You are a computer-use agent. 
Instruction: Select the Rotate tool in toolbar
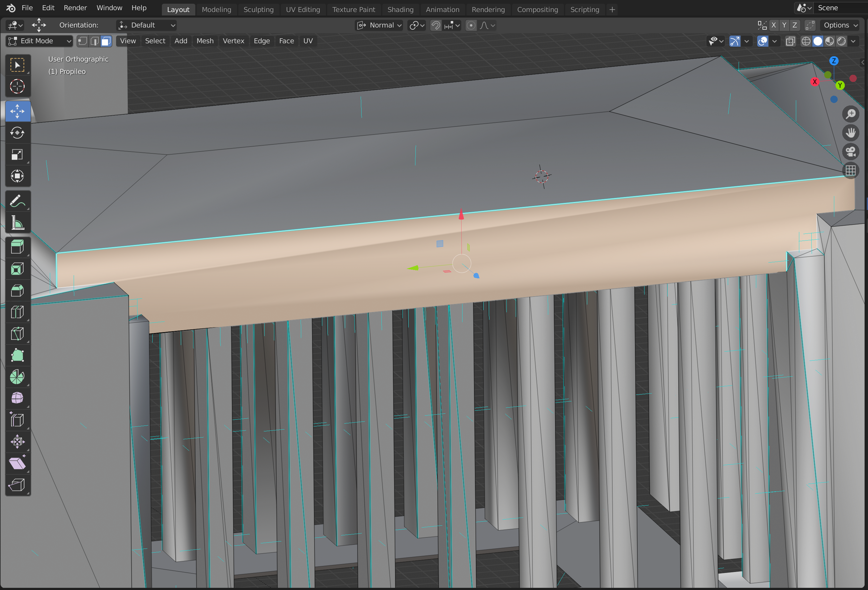coord(17,133)
